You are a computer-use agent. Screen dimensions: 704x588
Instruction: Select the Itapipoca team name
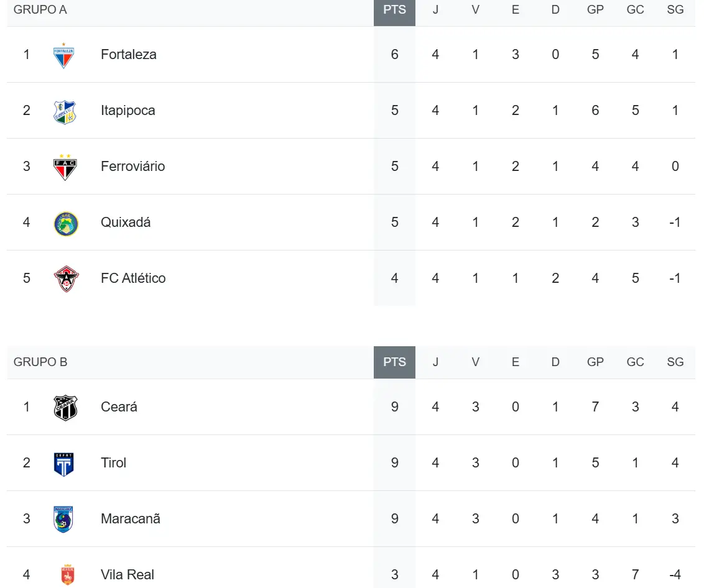click(128, 111)
